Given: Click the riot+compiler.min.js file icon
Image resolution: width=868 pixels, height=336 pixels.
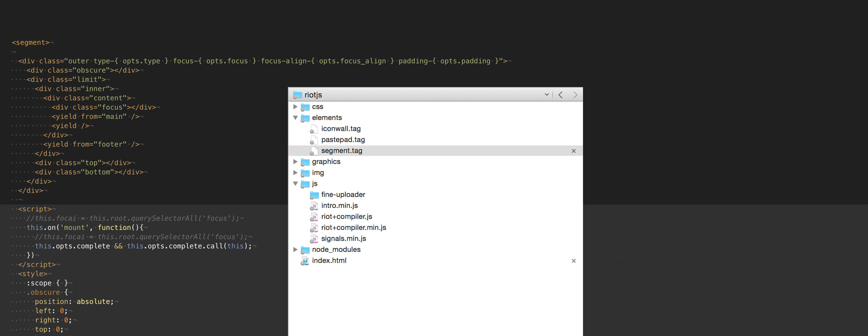Looking at the screenshot, I should (x=314, y=228).
